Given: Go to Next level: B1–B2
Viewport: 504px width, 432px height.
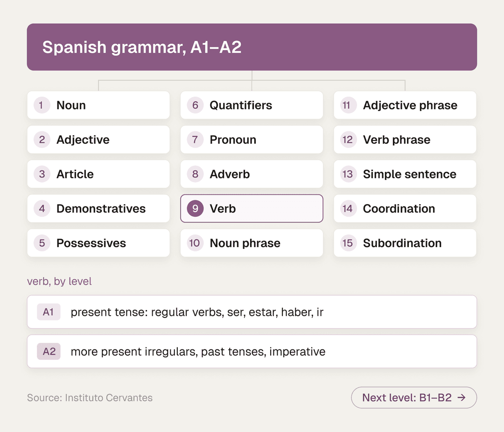Looking at the screenshot, I should [x=414, y=397].
